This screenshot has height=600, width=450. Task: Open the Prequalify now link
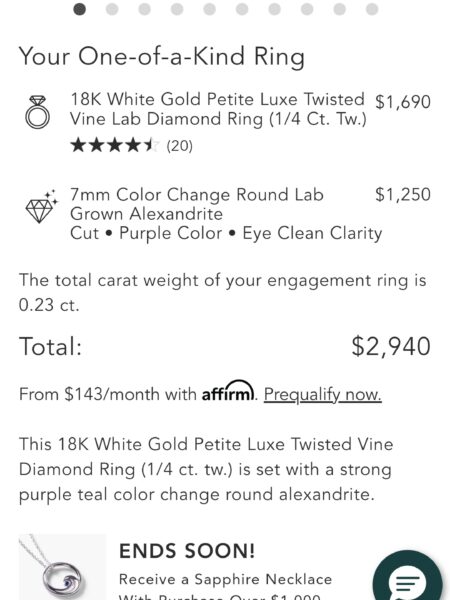point(323,394)
